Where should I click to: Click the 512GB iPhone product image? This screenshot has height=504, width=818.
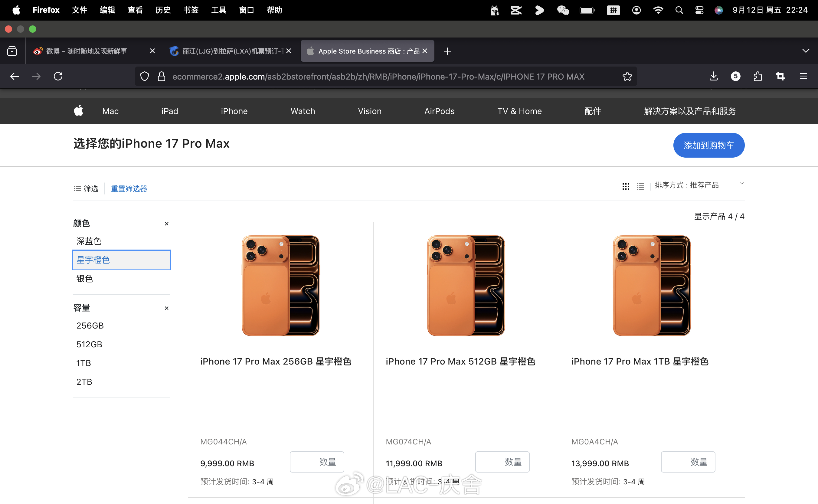point(466,286)
